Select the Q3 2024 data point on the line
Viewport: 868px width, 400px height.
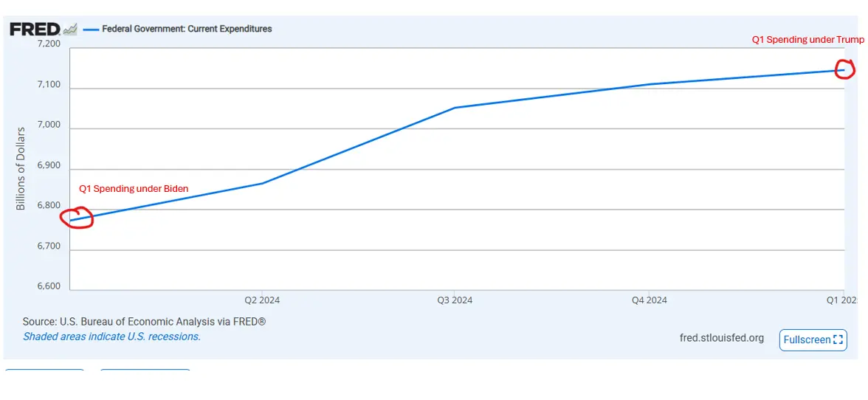tap(455, 108)
